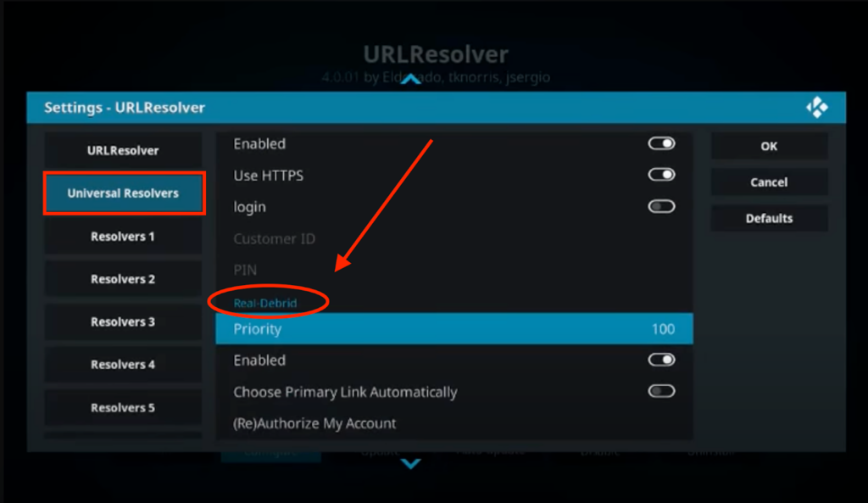Select the Priority 100 setting row
The image size is (868, 503).
coord(454,329)
